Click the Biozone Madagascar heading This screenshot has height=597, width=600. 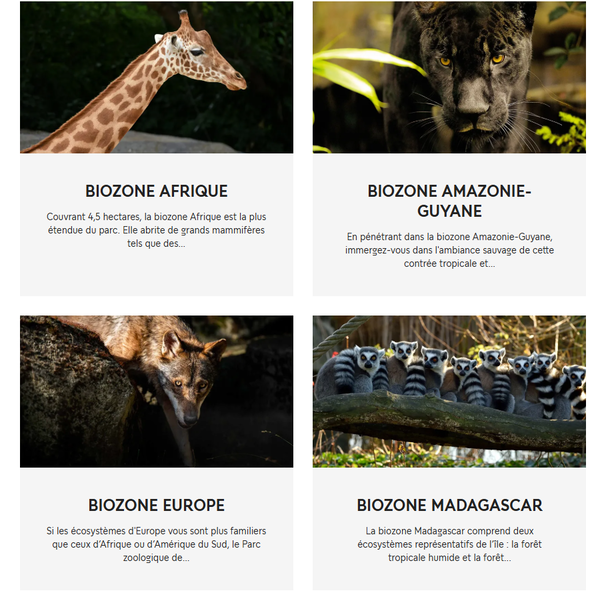[x=449, y=505]
